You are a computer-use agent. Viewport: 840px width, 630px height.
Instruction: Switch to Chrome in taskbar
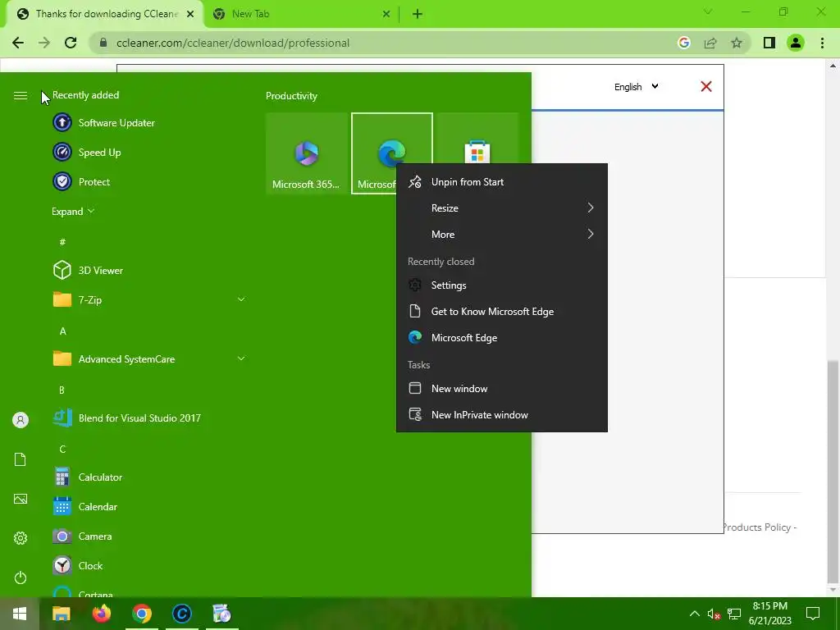[x=141, y=614]
